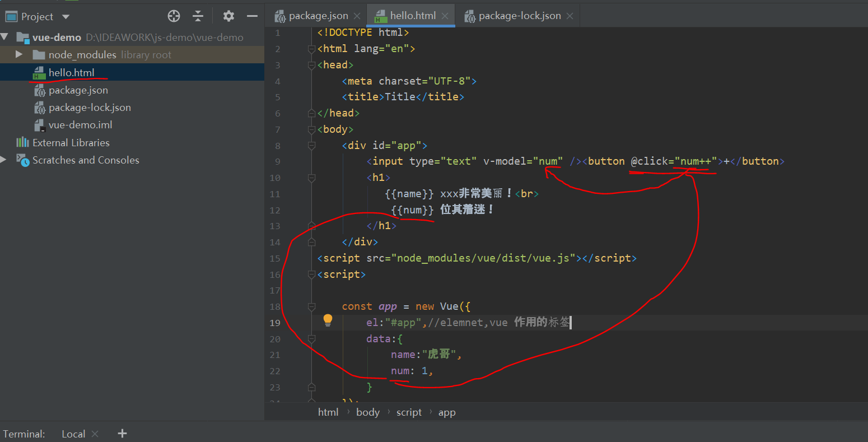
Task: Collapse the vue-demo project root arrow
Action: (x=5, y=38)
